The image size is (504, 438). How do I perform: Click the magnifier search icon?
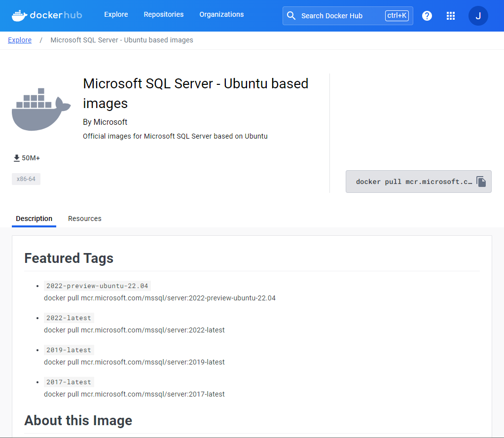pyautogui.click(x=291, y=16)
